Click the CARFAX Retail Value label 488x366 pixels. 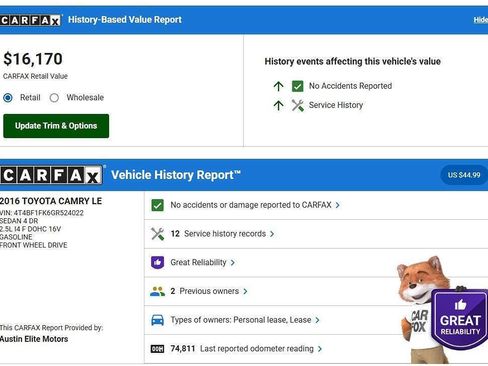pos(35,76)
